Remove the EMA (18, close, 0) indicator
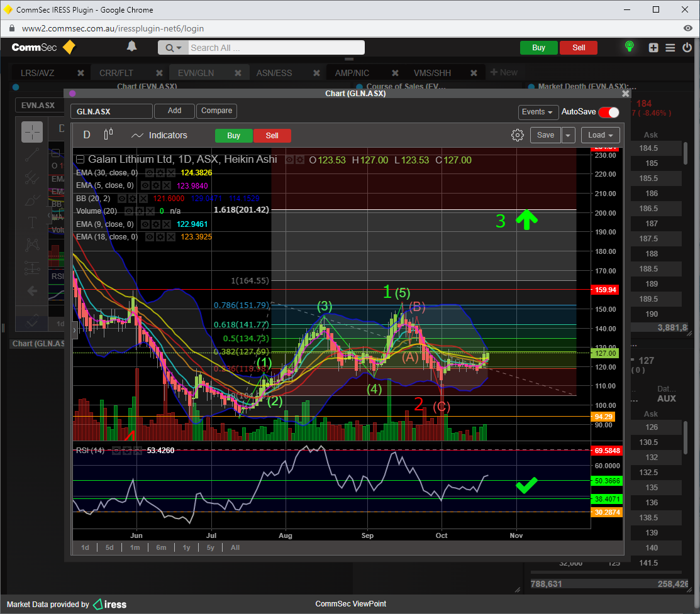700x614 pixels. point(171,237)
